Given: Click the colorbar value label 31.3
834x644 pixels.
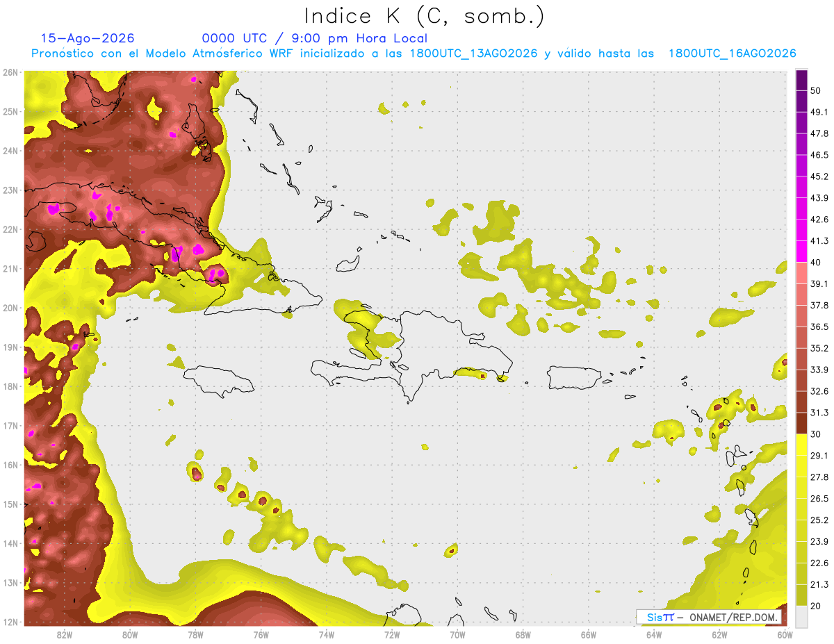Looking at the screenshot, I should (x=819, y=413).
